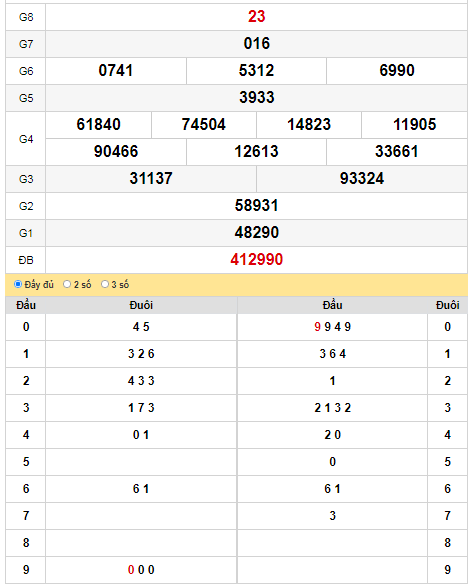Click the G6 number 5312

click(x=257, y=71)
